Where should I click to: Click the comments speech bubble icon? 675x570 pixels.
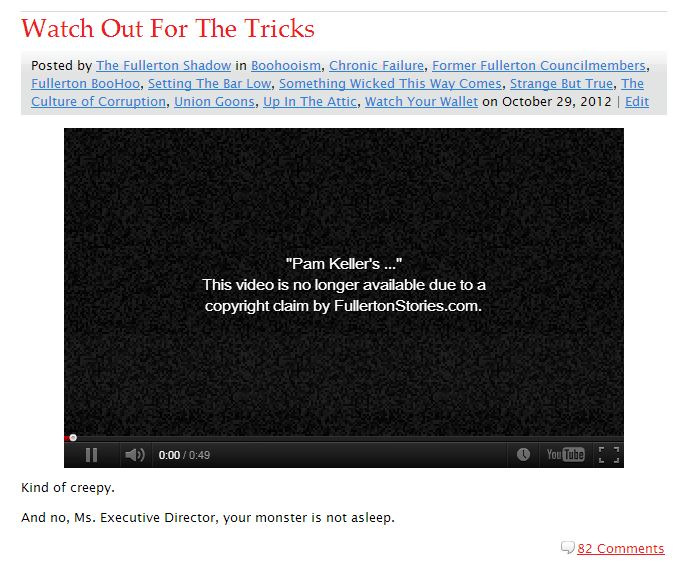[567, 547]
